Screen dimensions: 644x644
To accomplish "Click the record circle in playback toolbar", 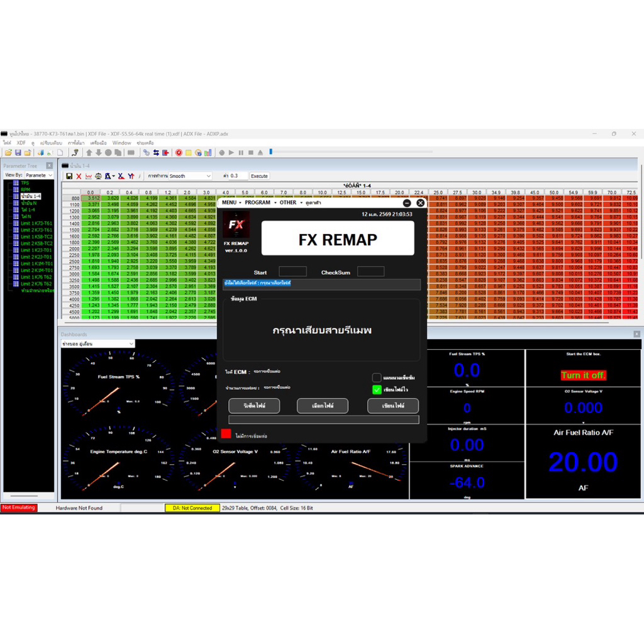I will point(222,153).
